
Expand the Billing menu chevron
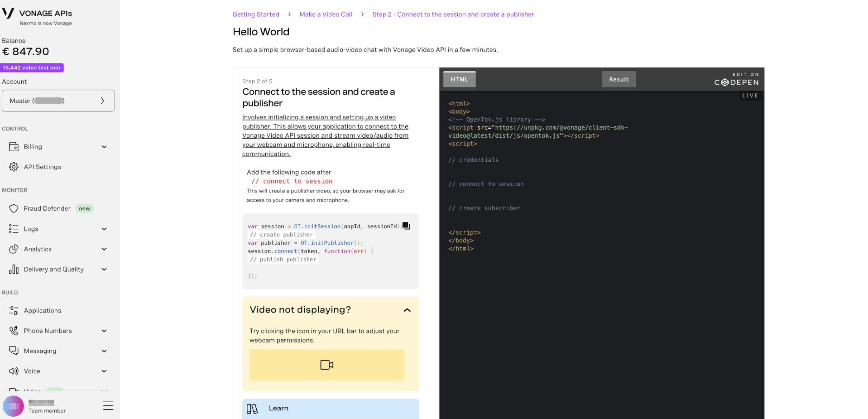click(104, 147)
